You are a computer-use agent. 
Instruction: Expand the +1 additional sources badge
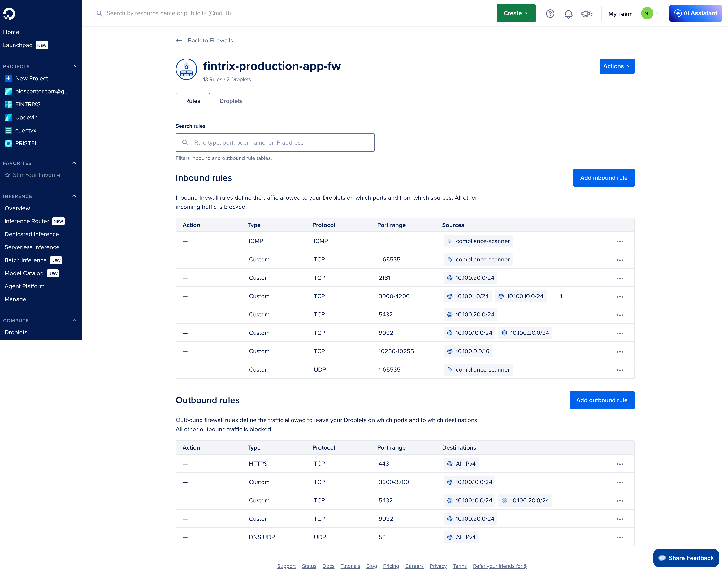pyautogui.click(x=559, y=296)
